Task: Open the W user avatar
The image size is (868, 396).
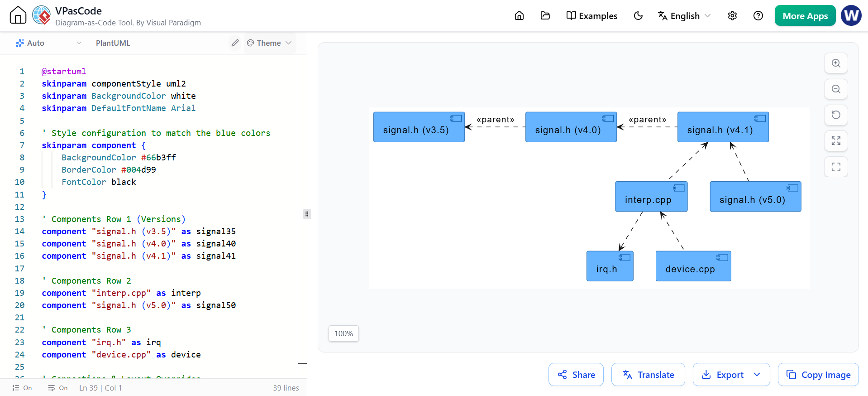Action: coord(851,16)
